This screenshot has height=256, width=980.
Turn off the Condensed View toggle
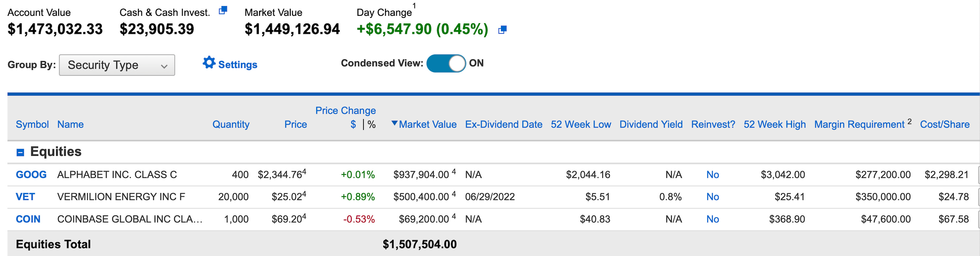coord(446,63)
